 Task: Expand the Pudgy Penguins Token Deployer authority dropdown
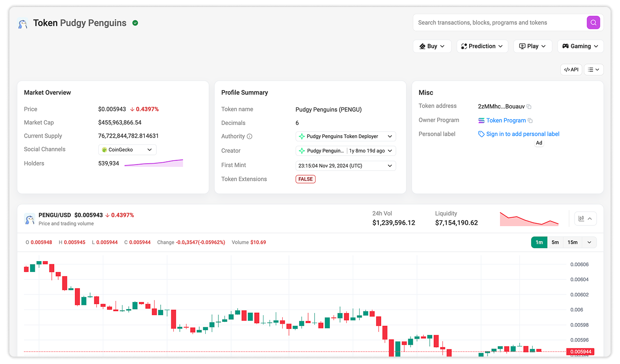click(346, 137)
